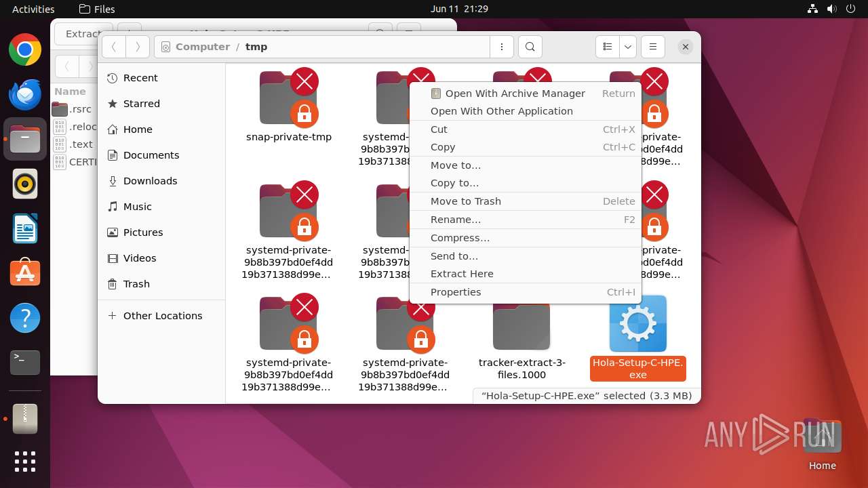Viewport: 868px width, 488px height.
Task: Select .reloc entry in Archive Manager
Action: (x=73, y=127)
